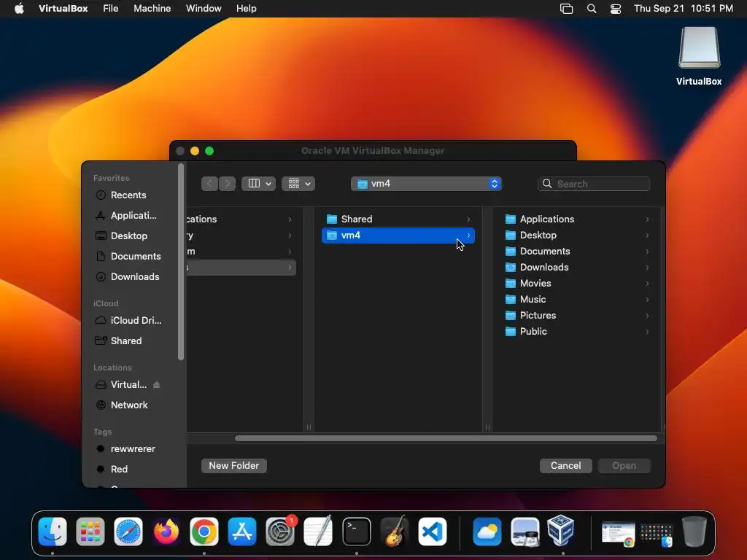This screenshot has height=560, width=747.
Task: Open TextEdit from the Dock
Action: coord(318,532)
